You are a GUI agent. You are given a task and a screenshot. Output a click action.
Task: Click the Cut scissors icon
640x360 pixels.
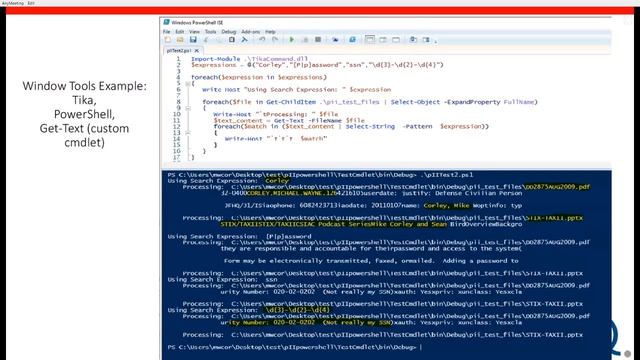pyautogui.click(x=206, y=40)
